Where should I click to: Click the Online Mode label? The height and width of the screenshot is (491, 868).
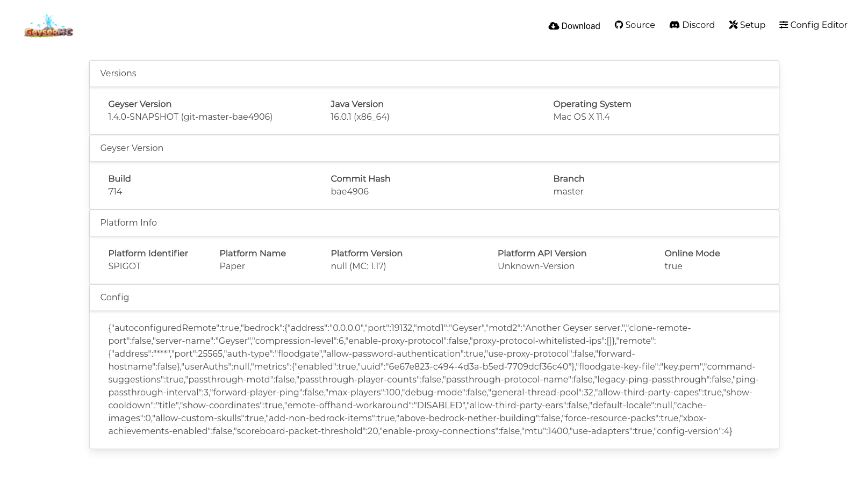pyautogui.click(x=692, y=254)
